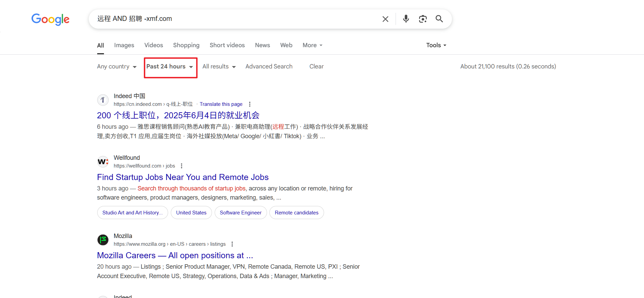Click the Wellfound site name

127,158
